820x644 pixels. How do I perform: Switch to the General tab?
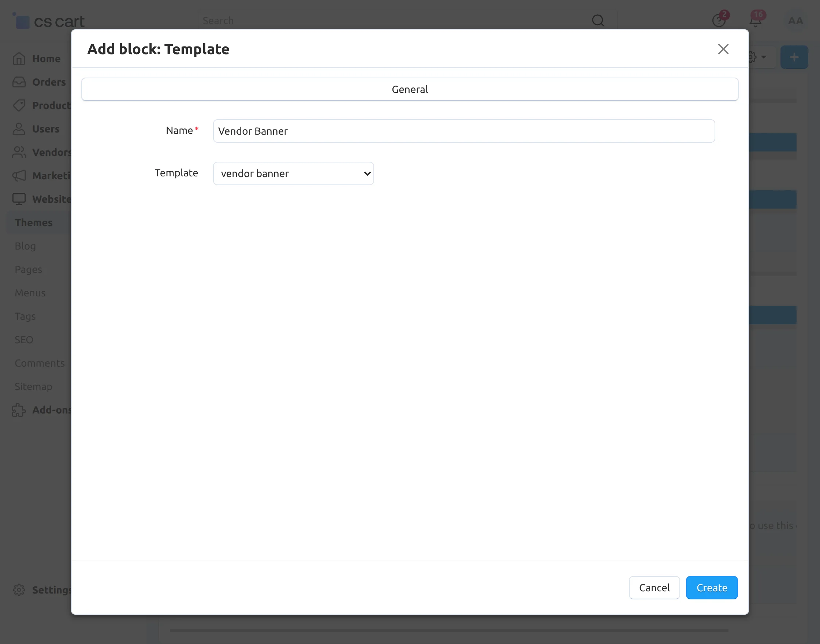pos(410,89)
